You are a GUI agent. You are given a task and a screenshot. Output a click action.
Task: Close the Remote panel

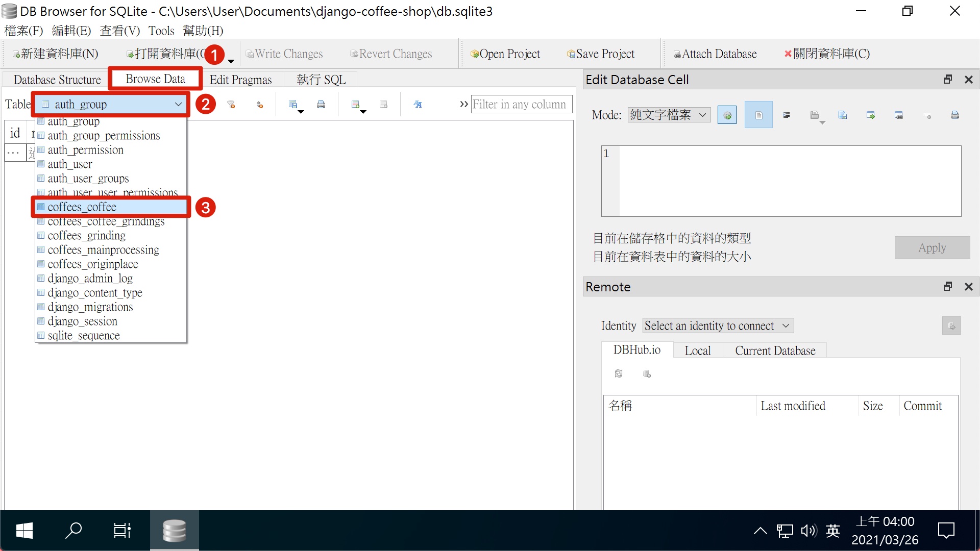coord(969,286)
